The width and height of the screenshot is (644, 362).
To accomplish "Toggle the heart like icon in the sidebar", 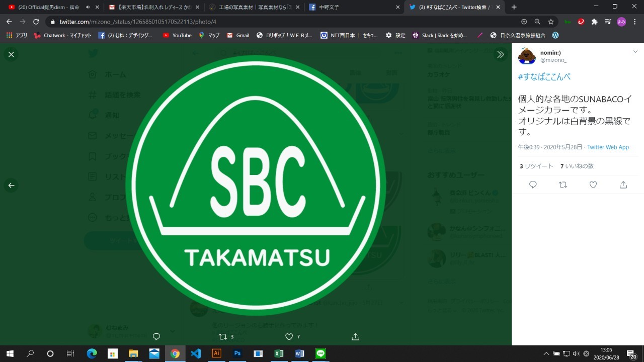I will point(593,185).
